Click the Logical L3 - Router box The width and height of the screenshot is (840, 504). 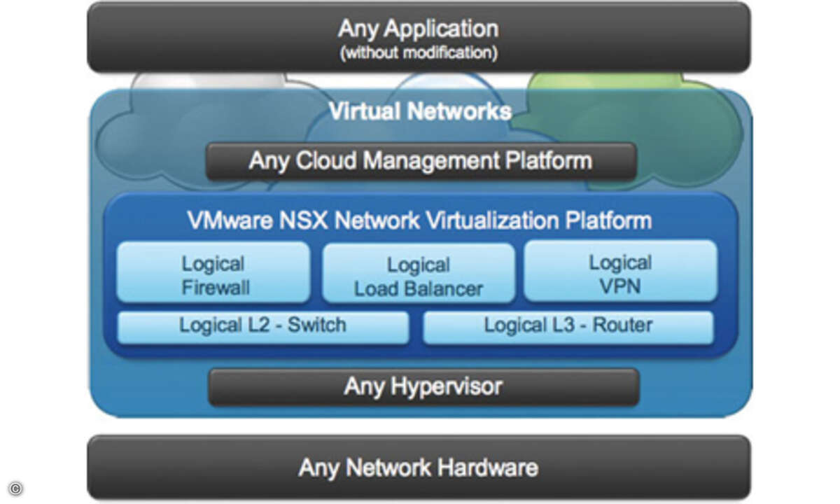pyautogui.click(x=568, y=328)
